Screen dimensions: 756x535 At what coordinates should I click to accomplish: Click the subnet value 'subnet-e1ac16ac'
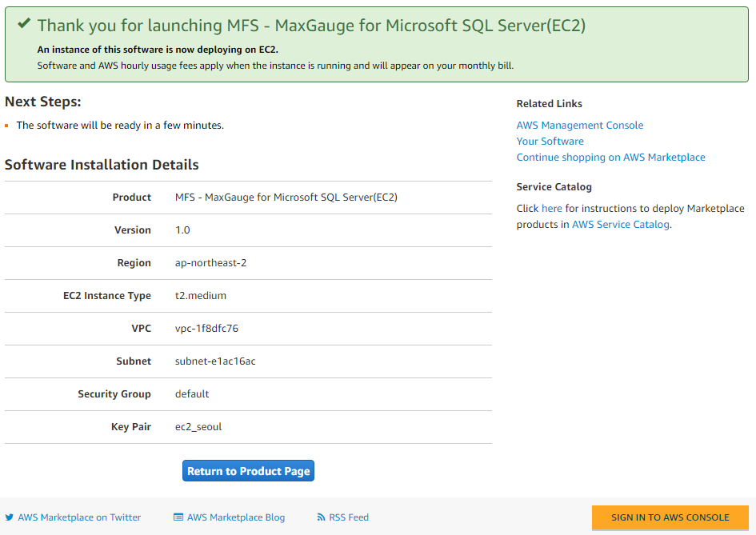(215, 361)
